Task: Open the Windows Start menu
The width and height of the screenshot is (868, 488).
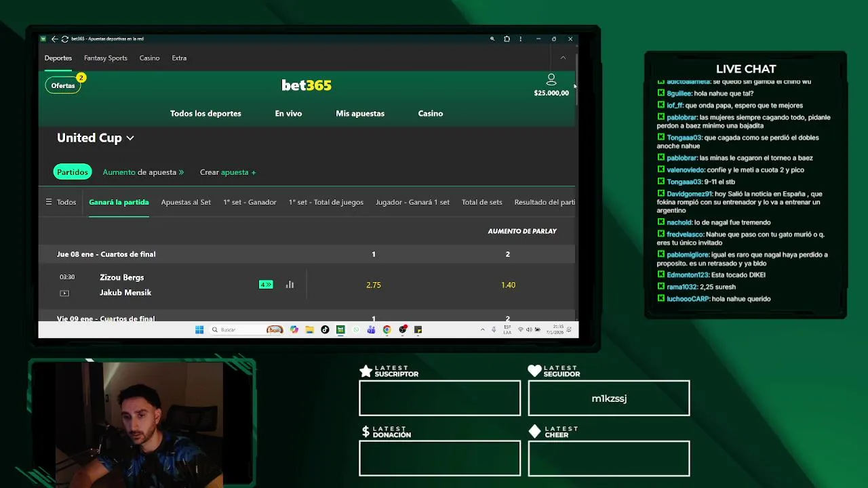Action: tap(199, 329)
